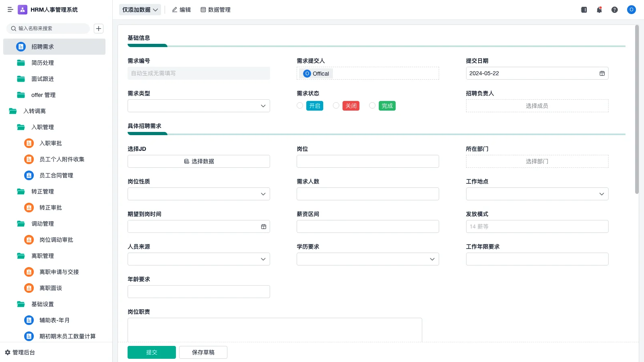The width and height of the screenshot is (644, 362).
Task: Collapse sidebar with hamburger menu icon
Action: pos(10,10)
